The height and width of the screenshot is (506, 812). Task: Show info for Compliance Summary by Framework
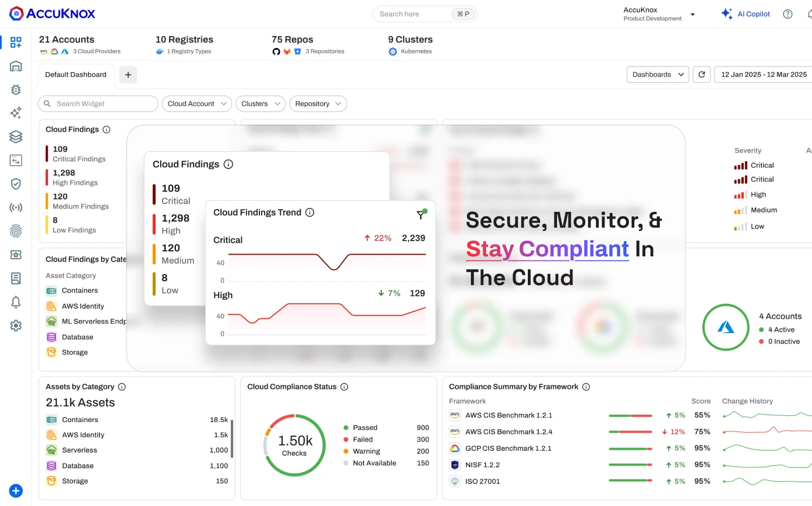point(586,387)
